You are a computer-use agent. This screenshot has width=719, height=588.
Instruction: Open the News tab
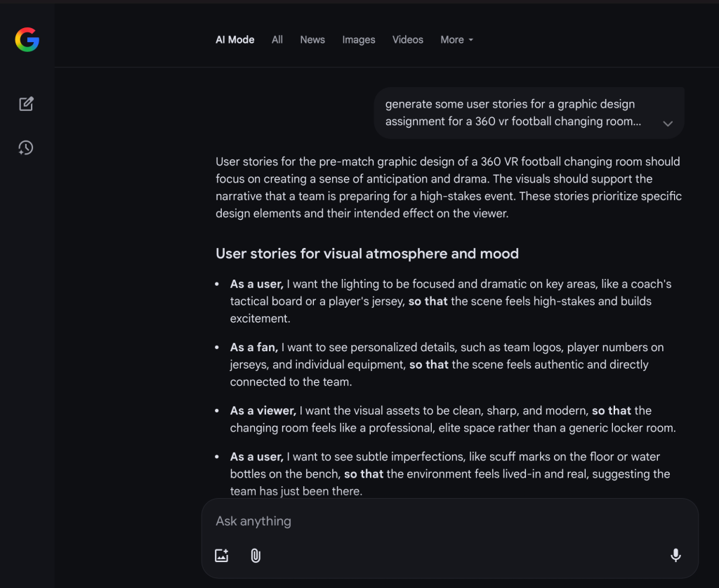tap(312, 40)
